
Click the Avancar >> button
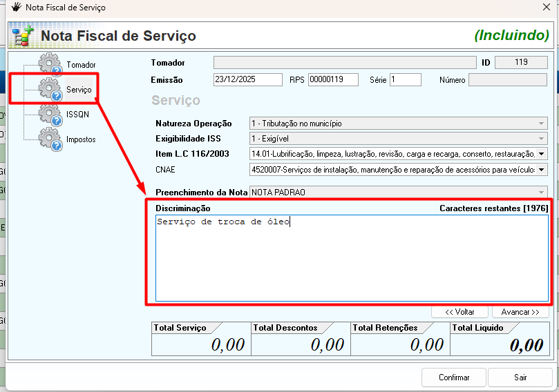520,312
